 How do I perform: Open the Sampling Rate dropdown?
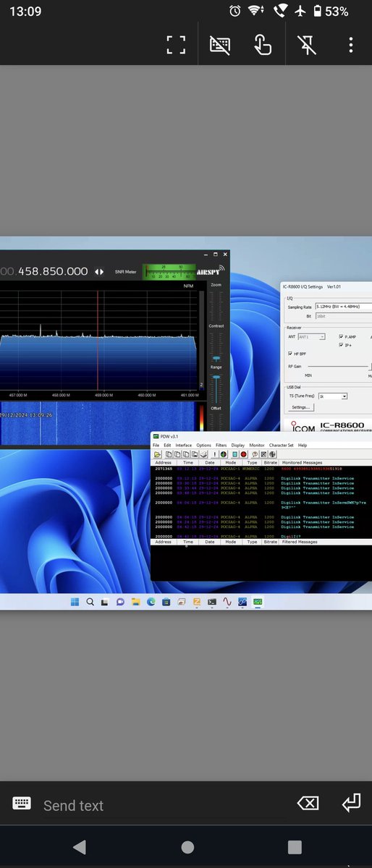coord(343,307)
